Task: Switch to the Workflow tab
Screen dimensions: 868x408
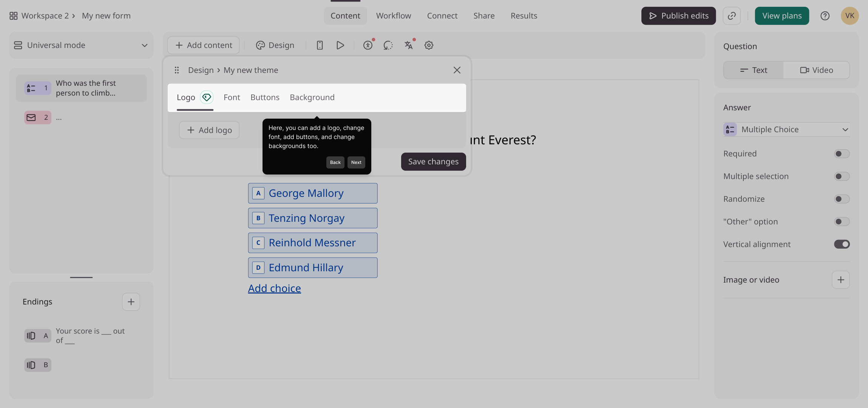Action: [394, 16]
